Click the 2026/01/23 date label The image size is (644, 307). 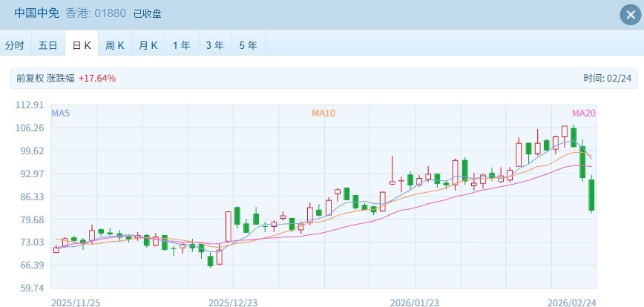[x=415, y=303]
